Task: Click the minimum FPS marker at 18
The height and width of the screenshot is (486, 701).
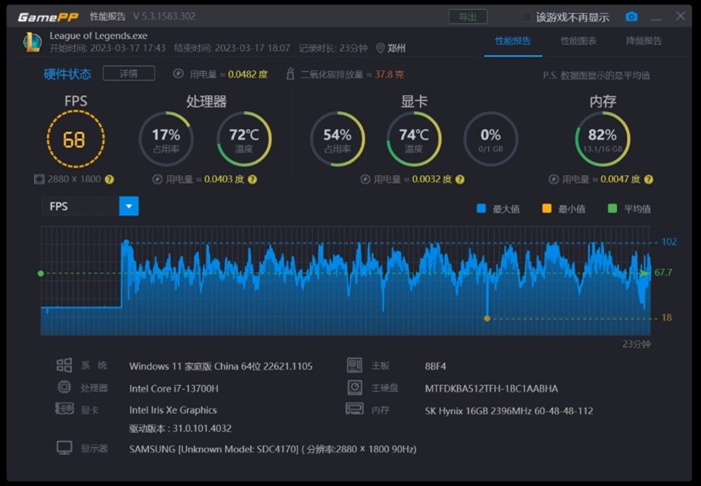Action: point(487,318)
